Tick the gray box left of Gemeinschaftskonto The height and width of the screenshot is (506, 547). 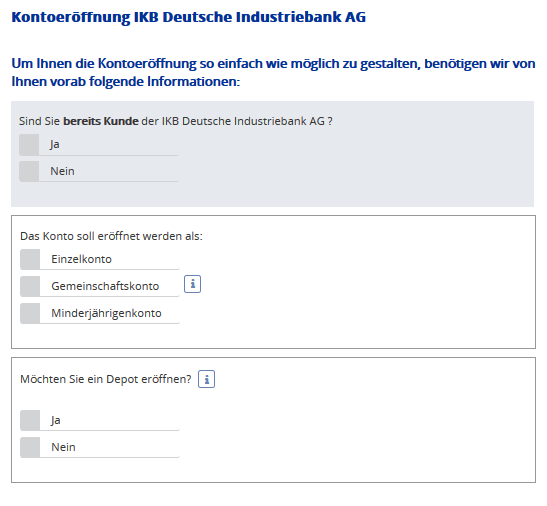tap(30, 286)
